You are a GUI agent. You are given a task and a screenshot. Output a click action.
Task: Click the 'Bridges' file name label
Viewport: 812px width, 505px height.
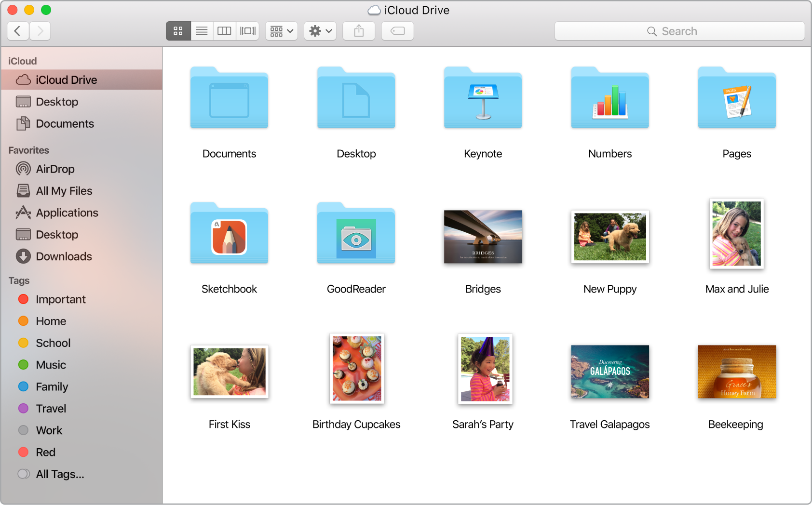[x=483, y=290]
